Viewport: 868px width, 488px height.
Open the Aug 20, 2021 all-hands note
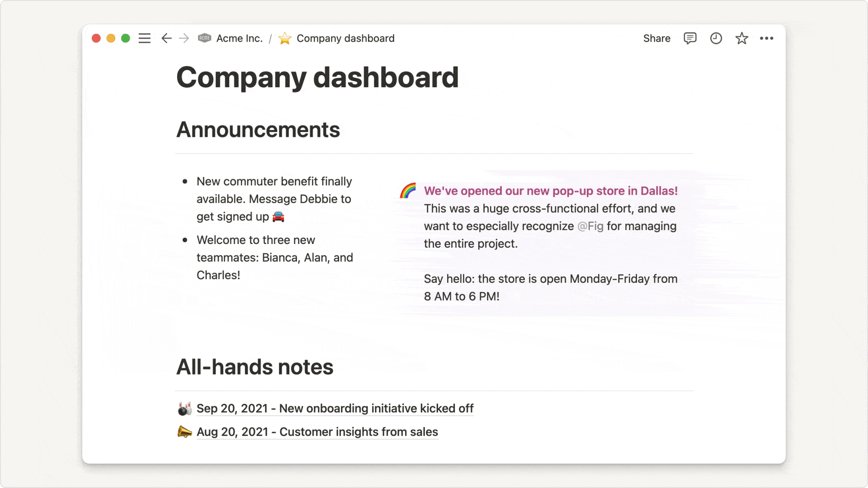[x=317, y=432]
